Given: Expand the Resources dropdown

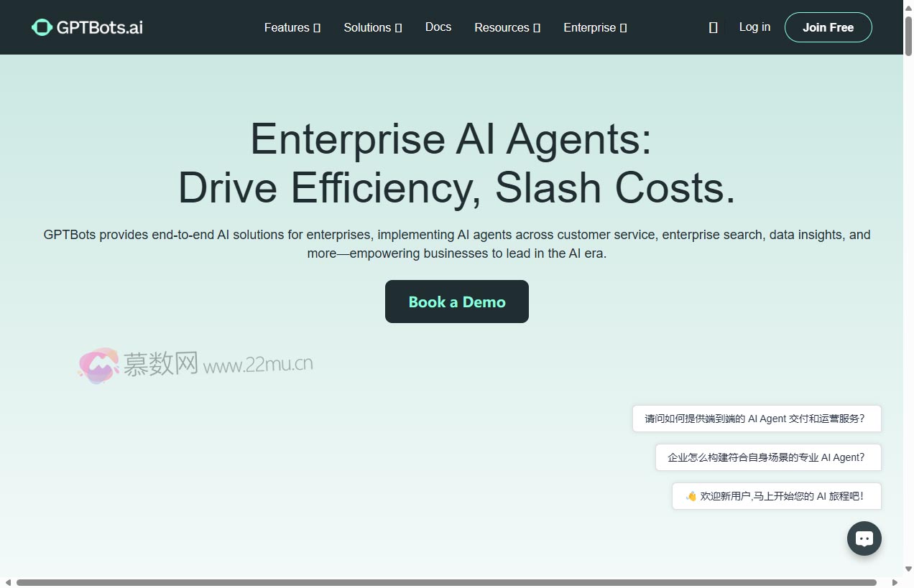Looking at the screenshot, I should 507,27.
